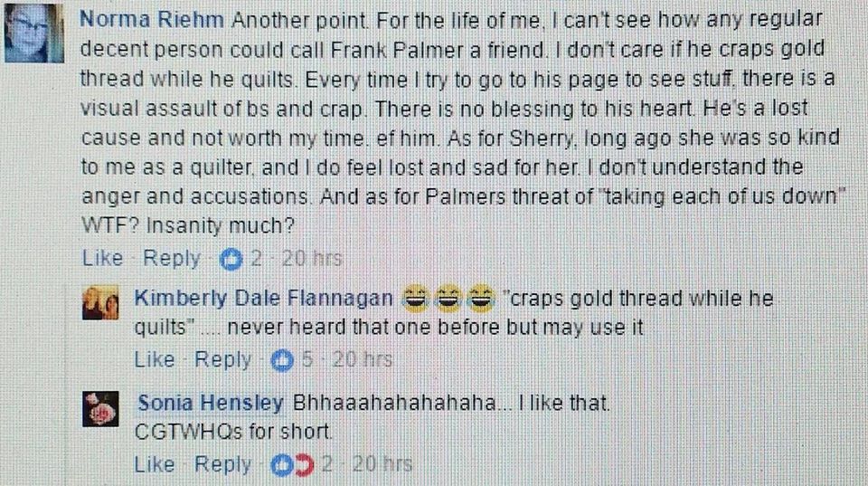Like Sonia Hensley's comment
Viewport: 868px width, 486px height.
click(155, 464)
